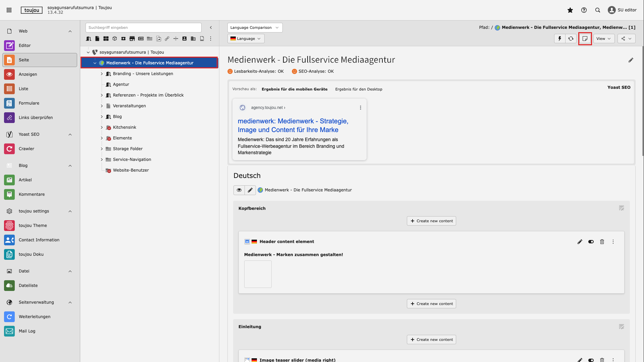The height and width of the screenshot is (362, 644).
Task: Open the toujou Doku module
Action: coord(40,254)
